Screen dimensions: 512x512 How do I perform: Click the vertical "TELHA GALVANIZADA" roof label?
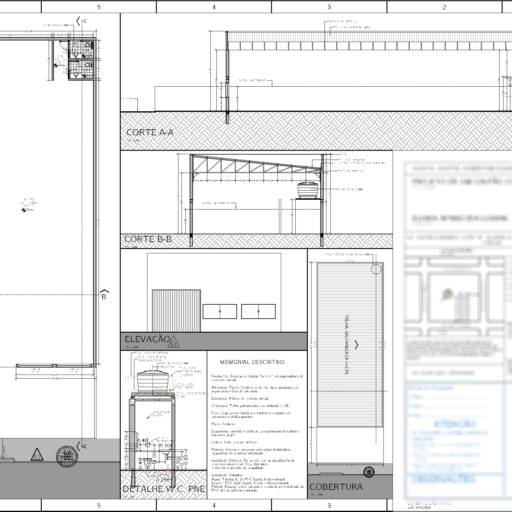347,344
